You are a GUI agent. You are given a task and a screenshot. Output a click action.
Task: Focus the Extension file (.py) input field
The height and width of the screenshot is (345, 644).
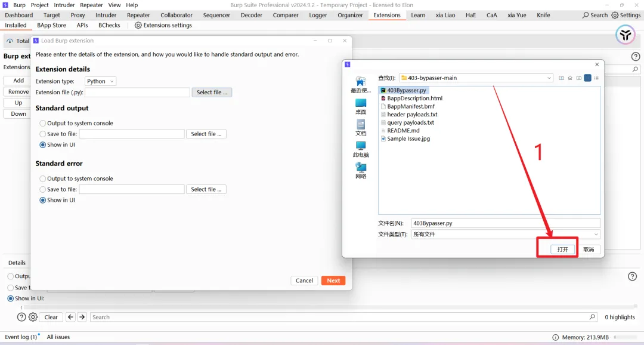tap(137, 92)
